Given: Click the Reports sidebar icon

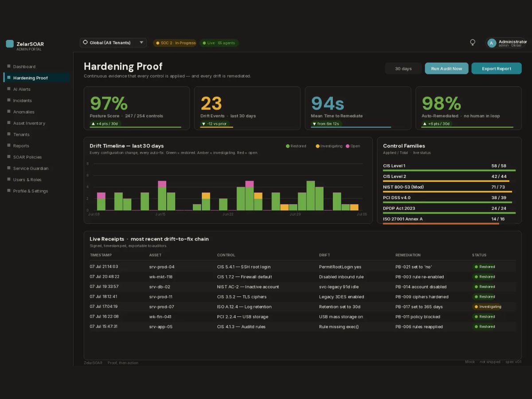Looking at the screenshot, I should [x=8, y=145].
